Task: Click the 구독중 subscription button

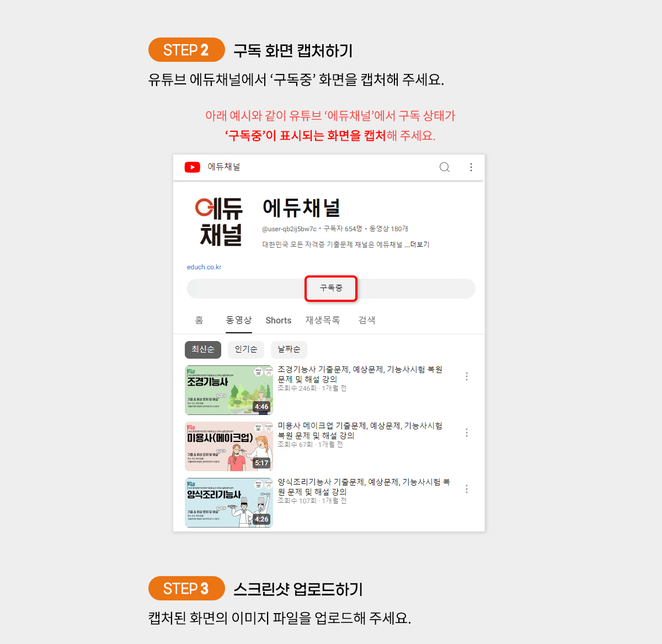Action: point(331,288)
